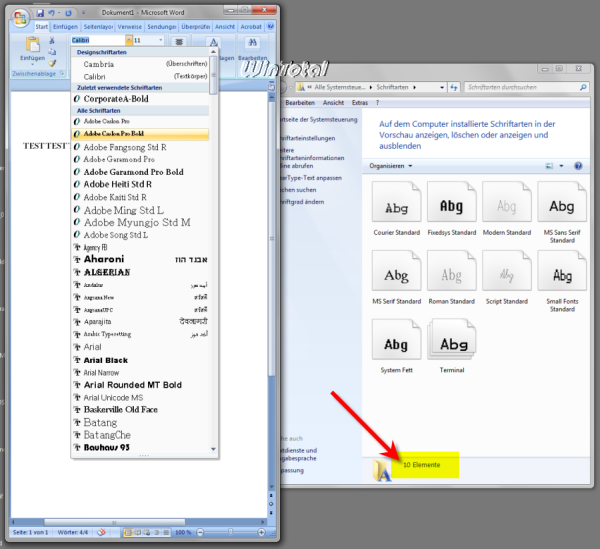Image resolution: width=600 pixels, height=549 pixels.
Task: Choose Bauhaus 93 font
Action: tap(140, 447)
